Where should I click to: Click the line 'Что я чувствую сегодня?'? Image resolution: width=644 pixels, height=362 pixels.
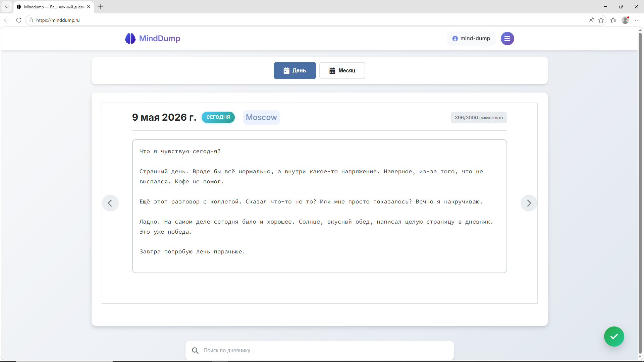[x=180, y=152]
